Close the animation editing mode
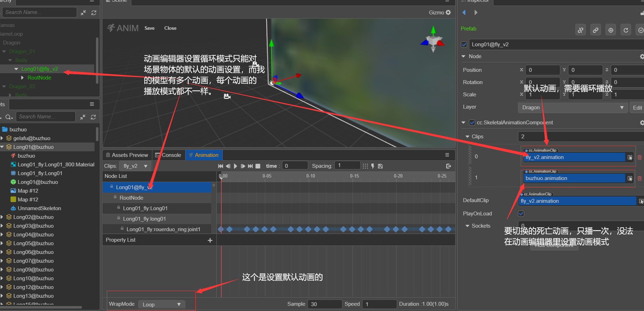This screenshot has width=644, height=311. (171, 28)
